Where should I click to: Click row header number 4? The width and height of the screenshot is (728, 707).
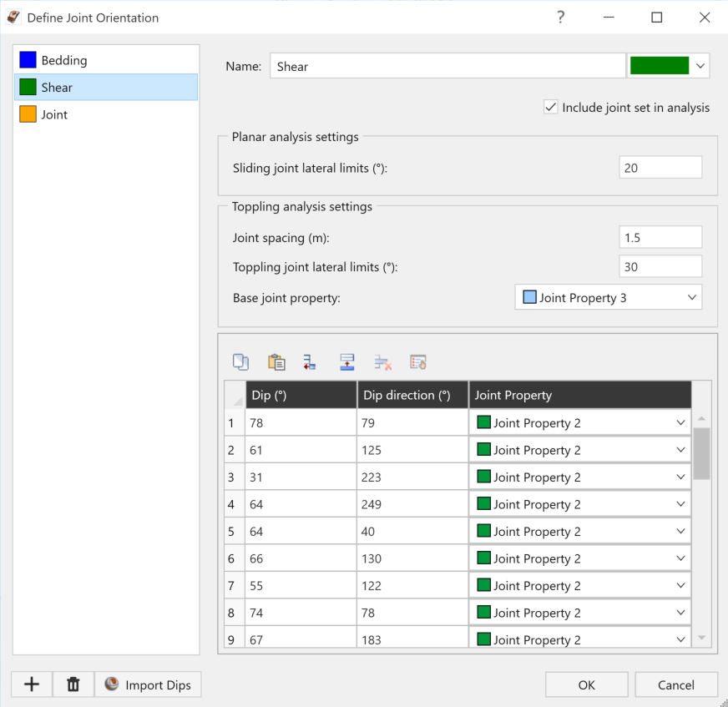click(x=235, y=503)
